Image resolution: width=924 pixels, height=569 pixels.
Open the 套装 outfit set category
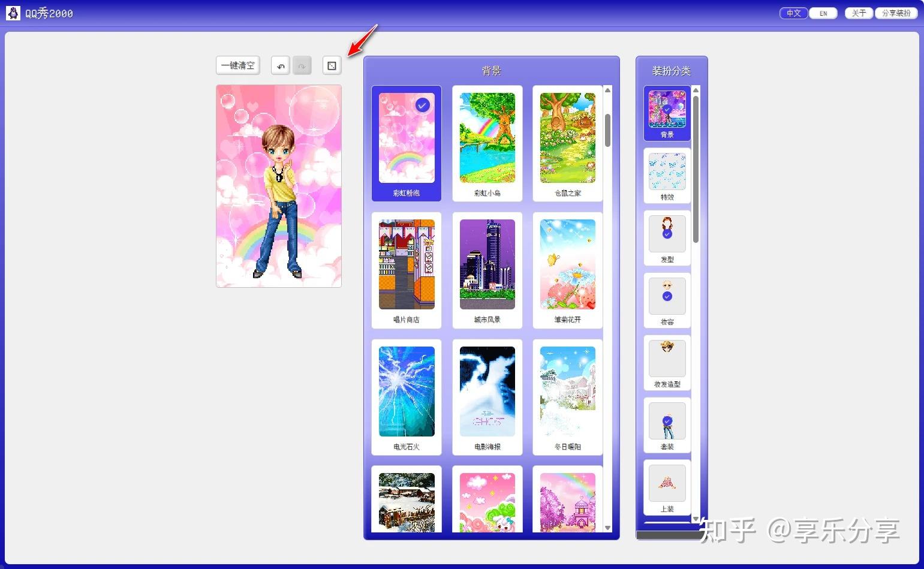pyautogui.click(x=667, y=425)
